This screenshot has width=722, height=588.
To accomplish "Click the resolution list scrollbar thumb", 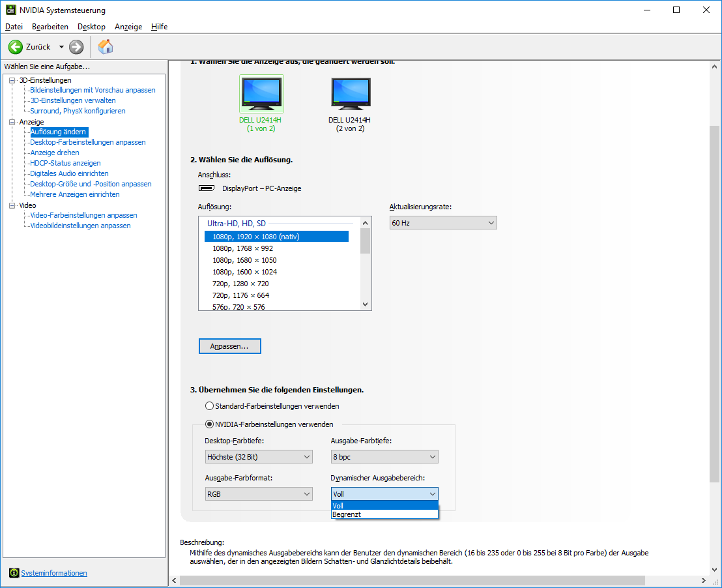I will coord(365,241).
